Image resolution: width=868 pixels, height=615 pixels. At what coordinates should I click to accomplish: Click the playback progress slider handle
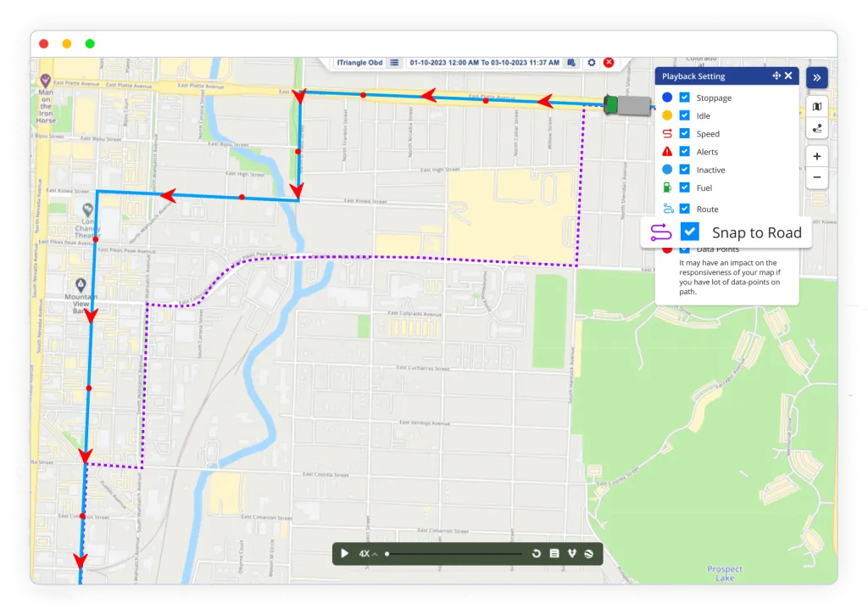[387, 554]
